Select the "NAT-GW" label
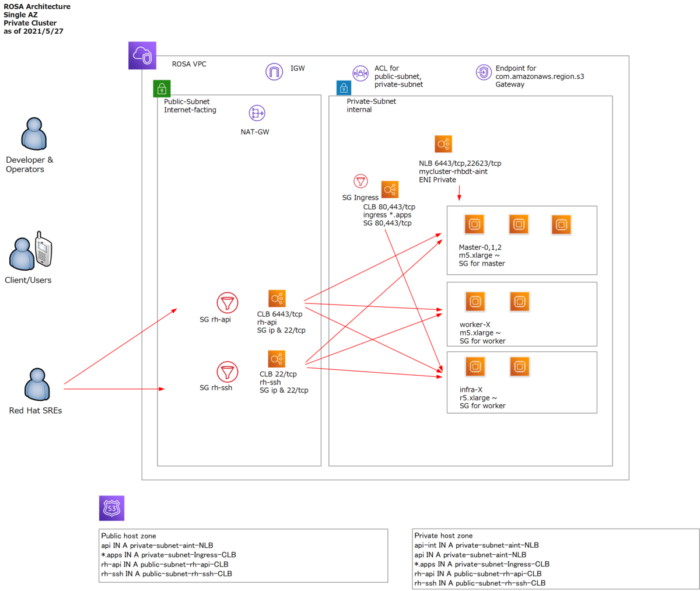The height and width of the screenshot is (591, 700). 255,132
